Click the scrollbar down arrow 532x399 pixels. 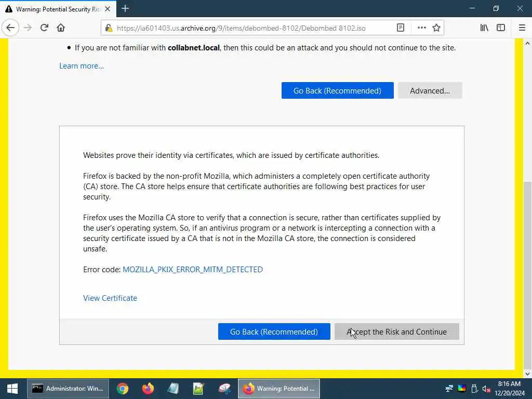click(527, 374)
